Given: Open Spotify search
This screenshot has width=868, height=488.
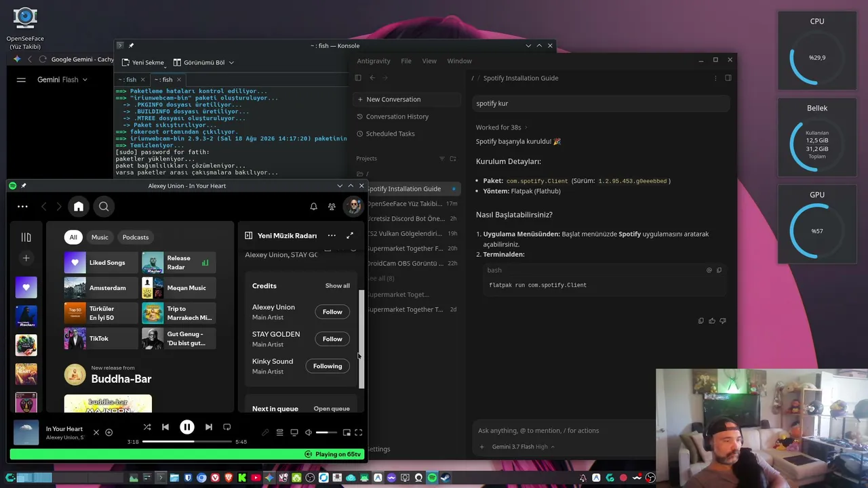Looking at the screenshot, I should click(104, 207).
